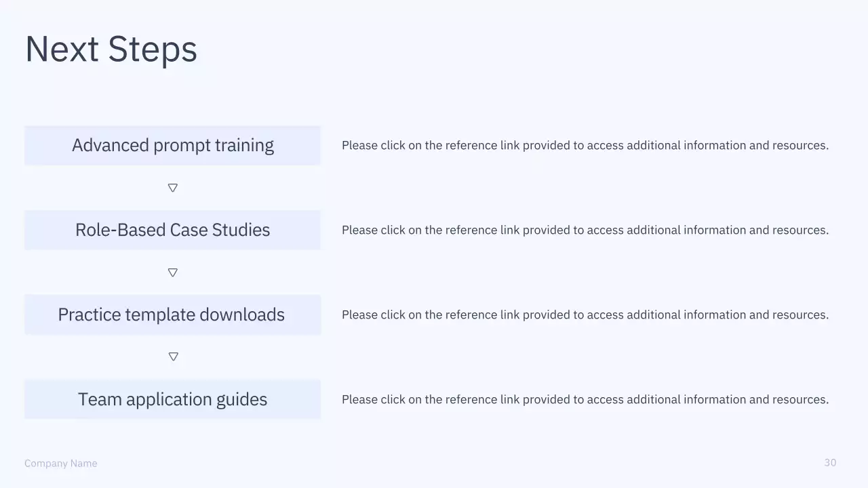Image resolution: width=868 pixels, height=488 pixels.
Task: Click the down triangle below Practice template downloads
Action: [x=173, y=357]
